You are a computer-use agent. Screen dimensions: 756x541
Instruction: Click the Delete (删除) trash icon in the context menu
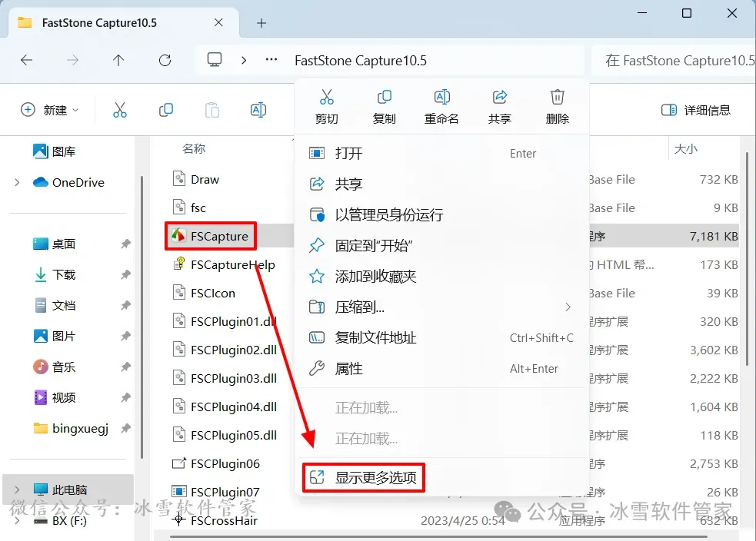[557, 98]
